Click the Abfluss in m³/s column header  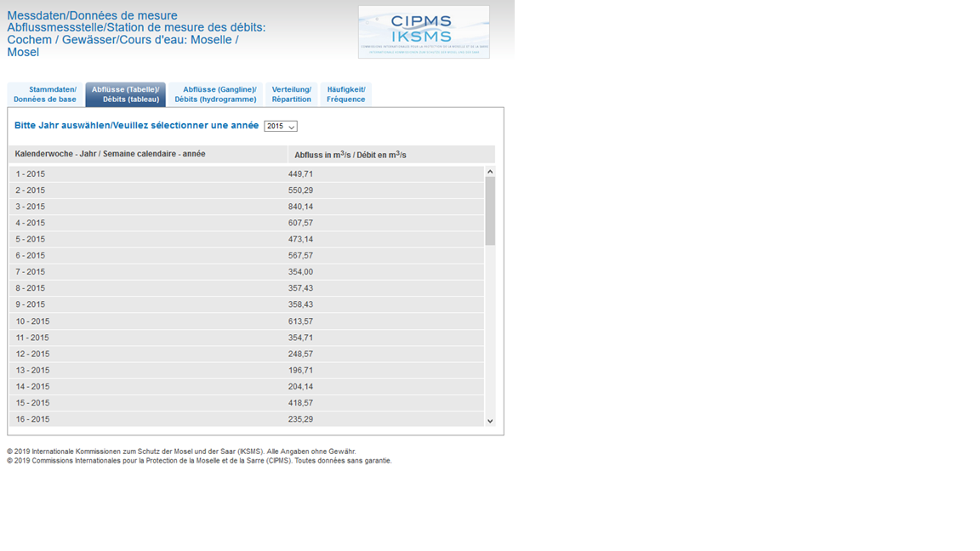pos(350,155)
